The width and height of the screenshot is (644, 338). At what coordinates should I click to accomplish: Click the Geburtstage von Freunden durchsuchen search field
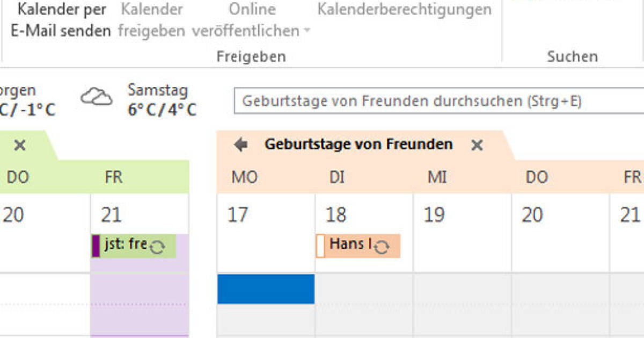tap(438, 101)
